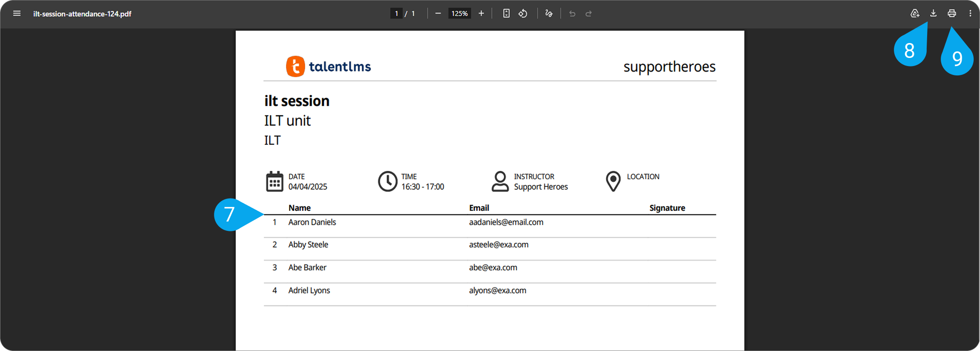Click the aadaniels@email.com email address
This screenshot has height=351, width=980.
click(506, 222)
